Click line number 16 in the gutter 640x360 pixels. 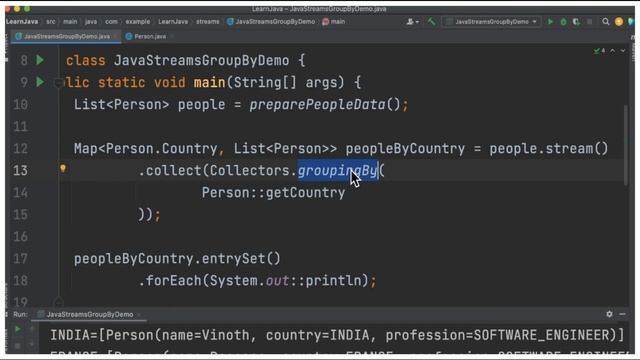20,237
